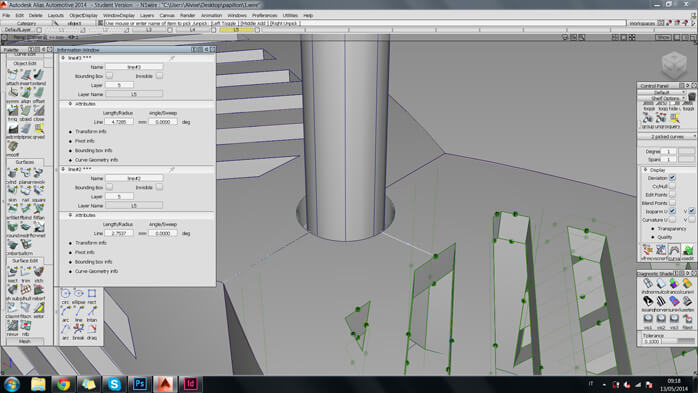Viewport: 698px width, 393px height.
Task: Expand Transform info under line#3
Action: pyautogui.click(x=90, y=131)
